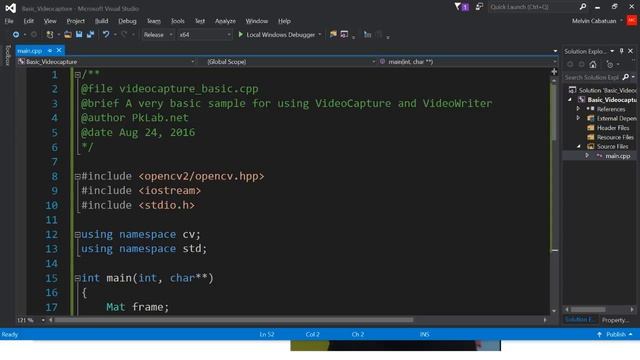Click Solution Explorer pending changes filter icon

[x=610, y=64]
